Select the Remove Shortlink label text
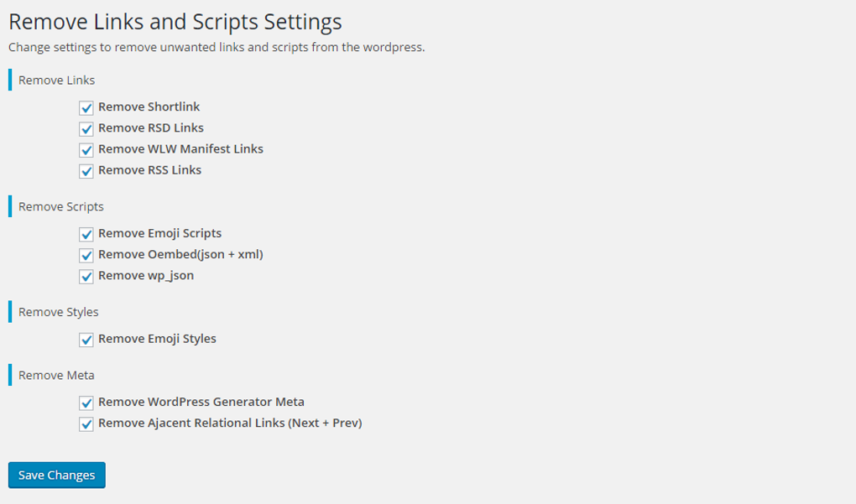 point(151,107)
